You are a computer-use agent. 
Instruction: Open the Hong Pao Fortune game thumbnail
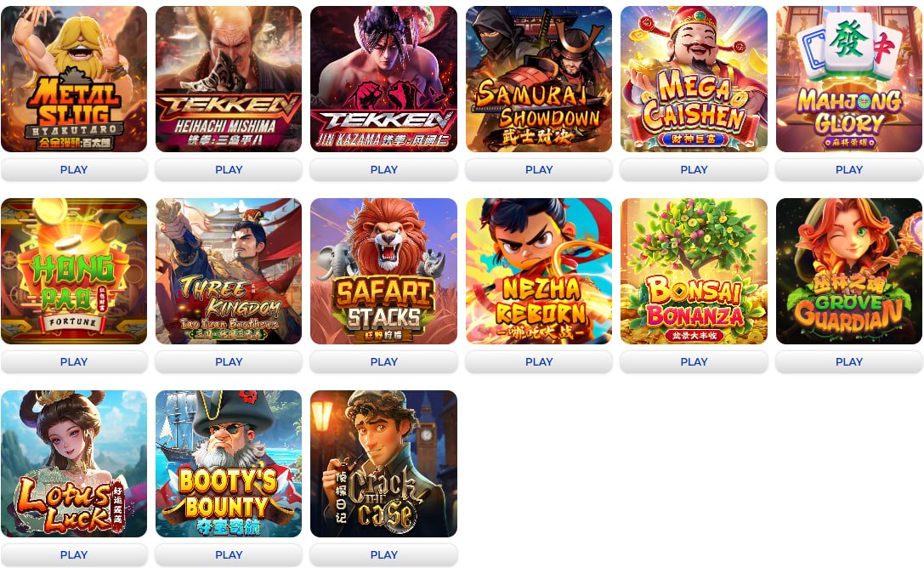(x=74, y=271)
